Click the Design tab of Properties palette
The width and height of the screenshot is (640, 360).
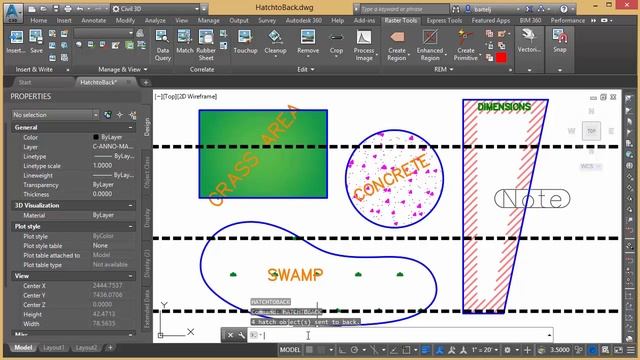pos(147,127)
